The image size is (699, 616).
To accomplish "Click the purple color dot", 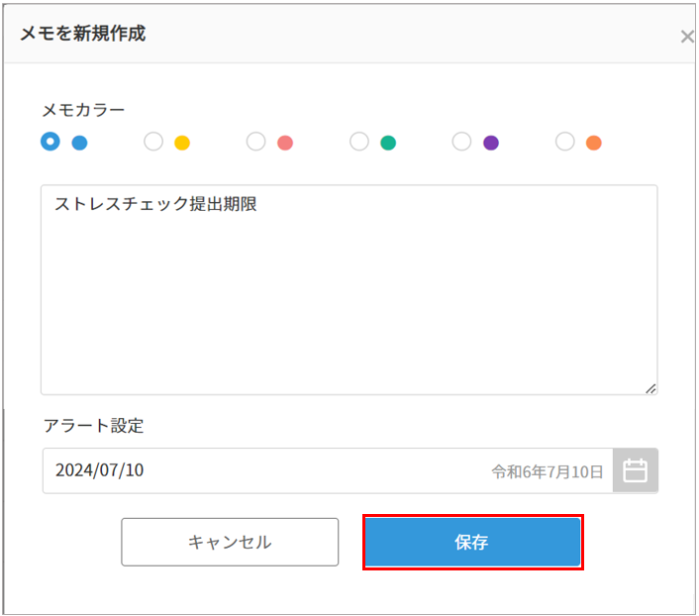I will point(491,143).
